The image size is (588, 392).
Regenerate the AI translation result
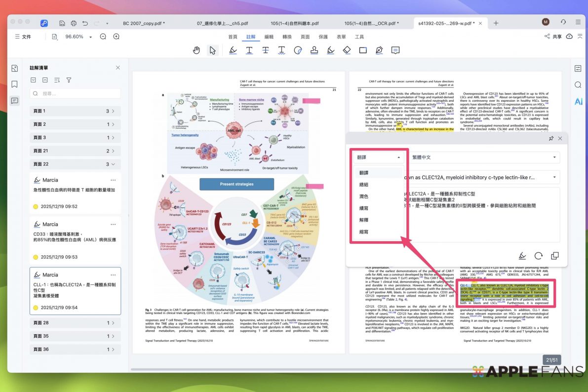(539, 256)
